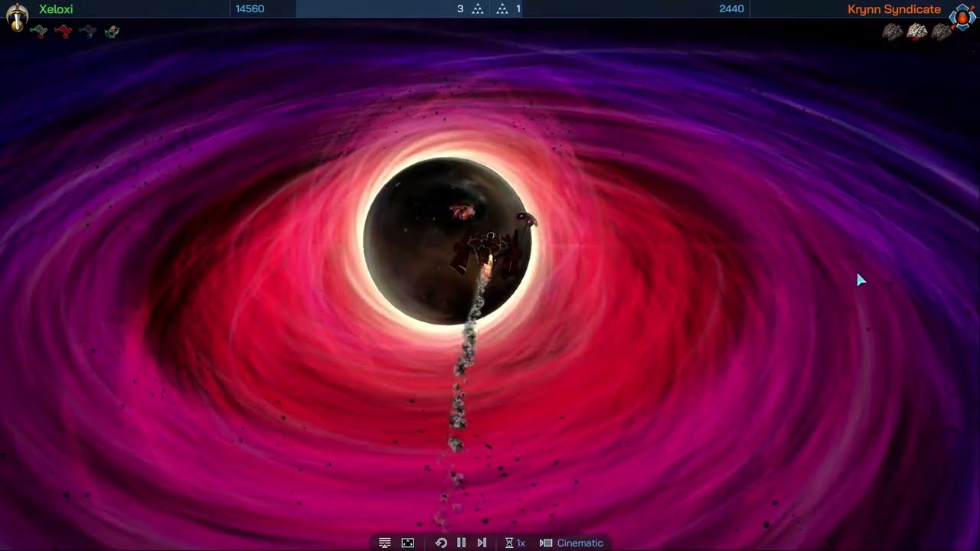Click the Krynn fleet strength 2440
Image resolution: width=980 pixels, height=551 pixels.
(x=731, y=9)
